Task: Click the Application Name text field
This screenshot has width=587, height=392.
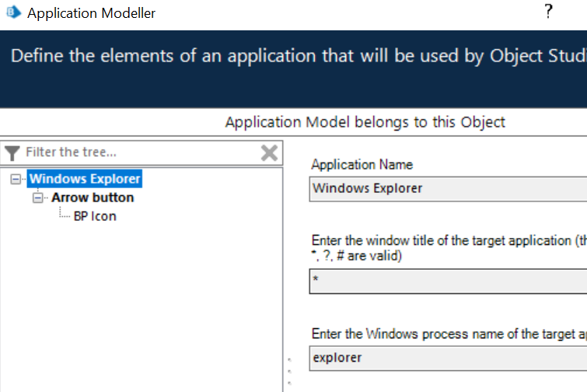Action: [447, 188]
